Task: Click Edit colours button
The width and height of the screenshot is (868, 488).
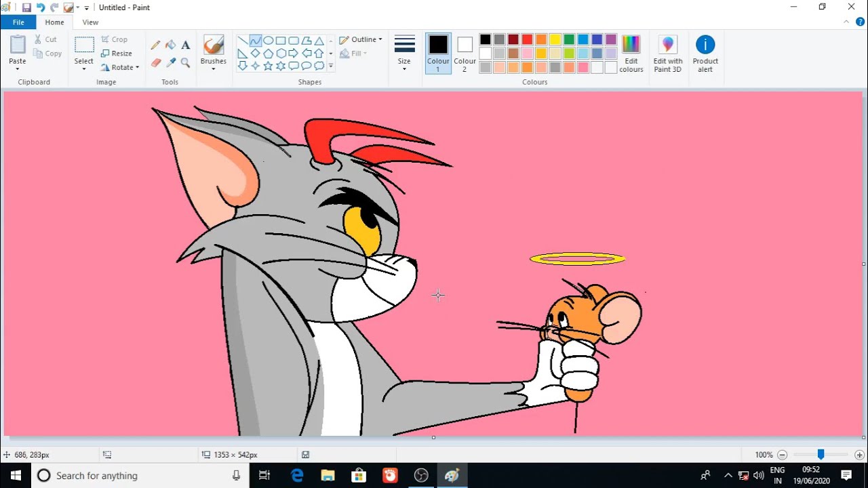Action: [631, 54]
